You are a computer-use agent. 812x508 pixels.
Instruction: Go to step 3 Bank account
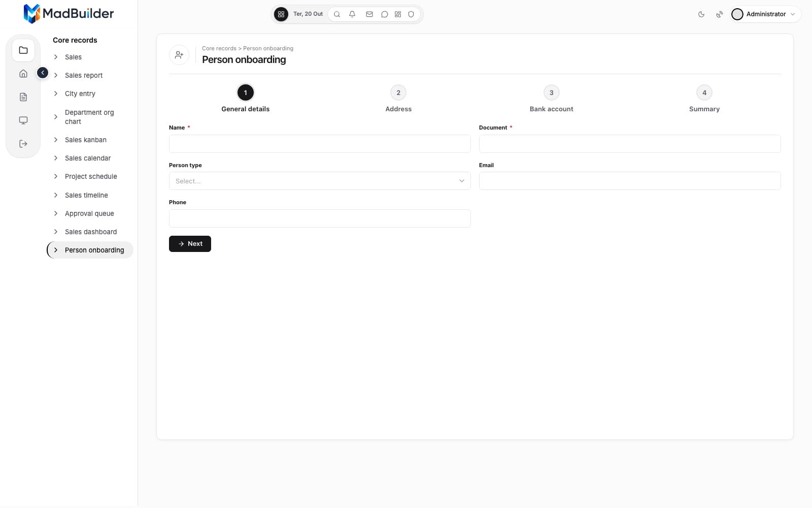pyautogui.click(x=551, y=99)
